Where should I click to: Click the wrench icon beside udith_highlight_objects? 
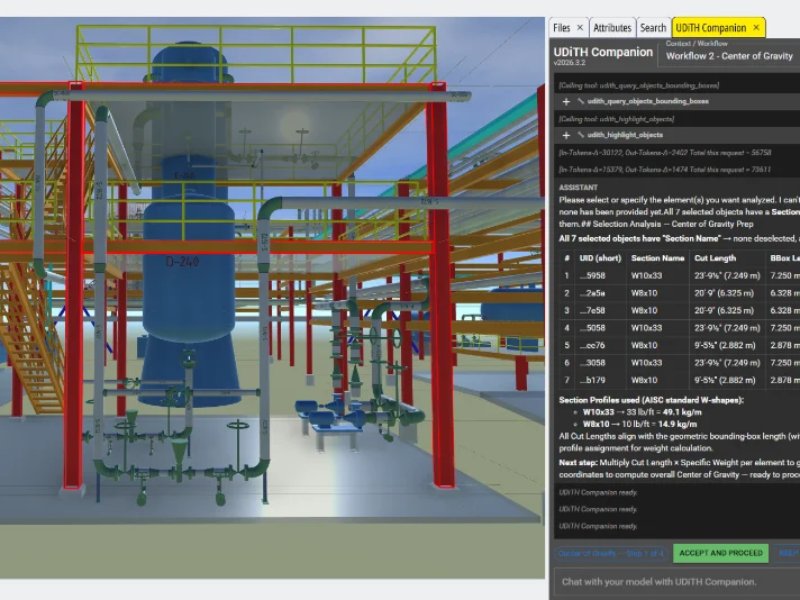581,135
